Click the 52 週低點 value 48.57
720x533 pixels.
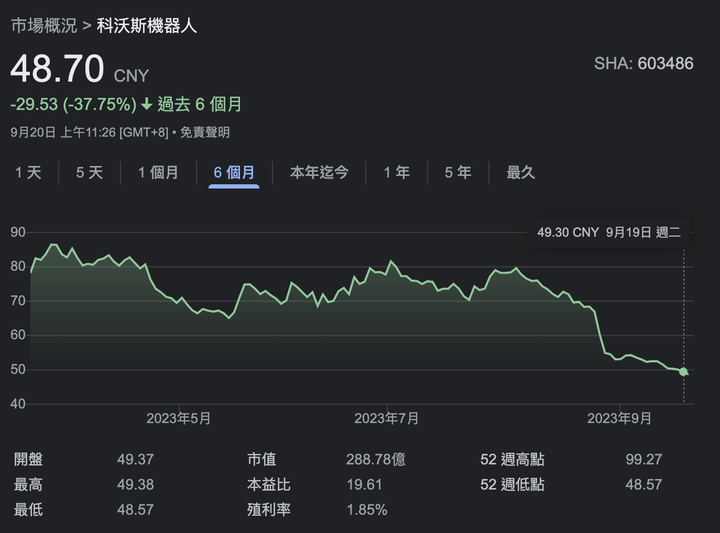pyautogui.click(x=644, y=484)
